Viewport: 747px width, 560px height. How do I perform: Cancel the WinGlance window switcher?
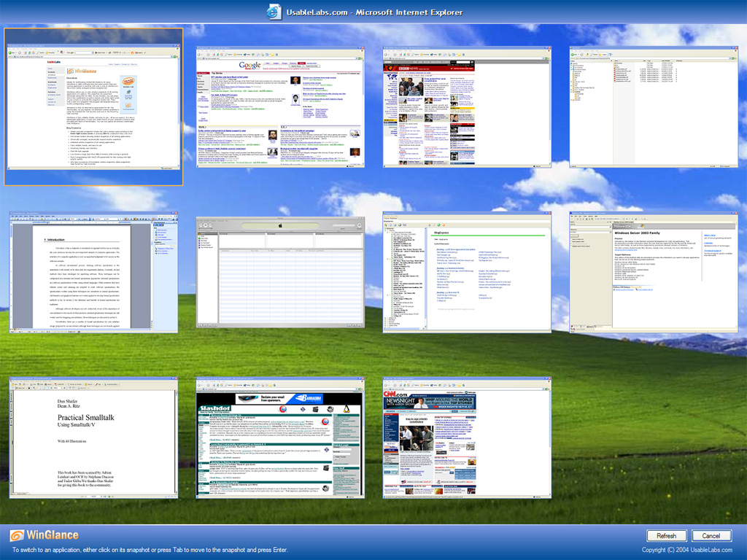click(x=711, y=536)
